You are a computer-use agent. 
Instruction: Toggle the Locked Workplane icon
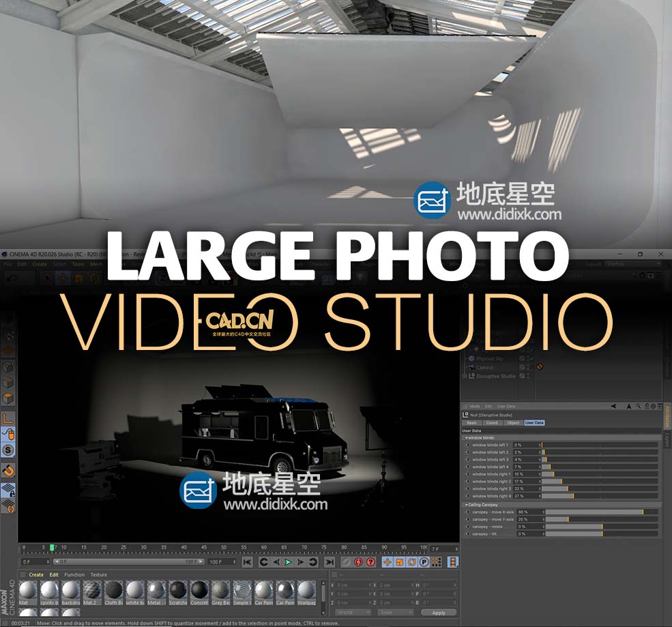tap(8, 490)
